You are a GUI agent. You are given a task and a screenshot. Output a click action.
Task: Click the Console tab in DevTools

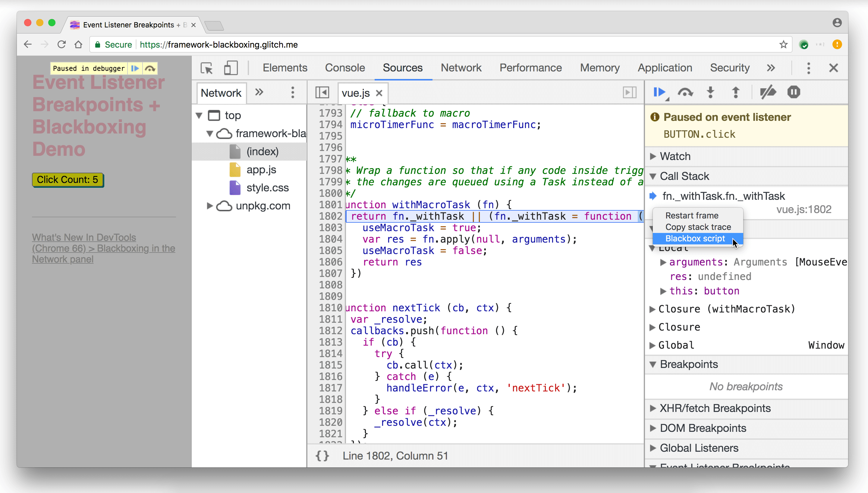345,68
